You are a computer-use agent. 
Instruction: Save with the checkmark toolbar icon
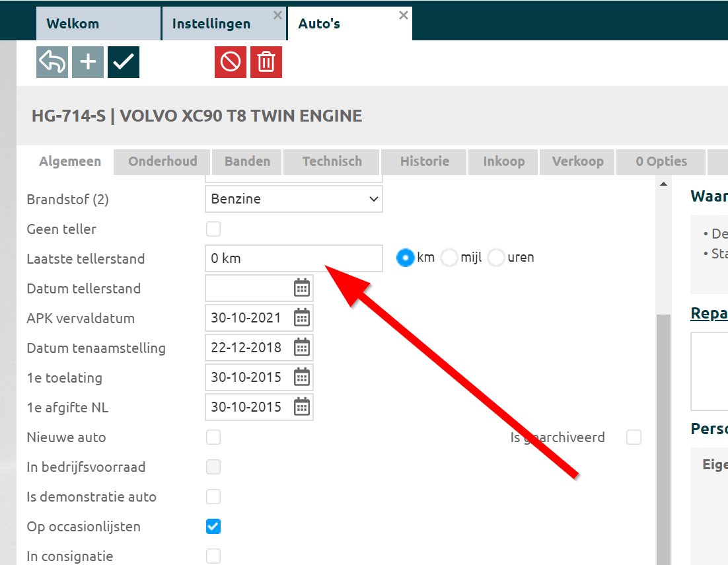(124, 62)
